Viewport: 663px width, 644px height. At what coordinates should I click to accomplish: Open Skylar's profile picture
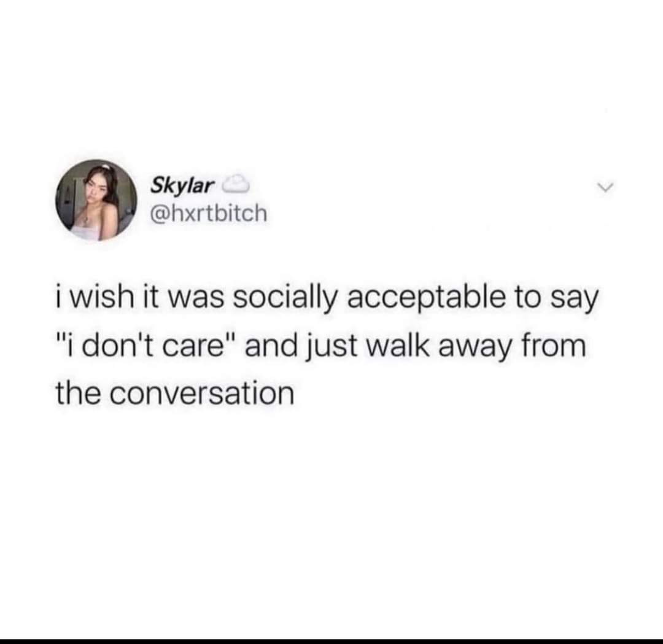(96, 200)
